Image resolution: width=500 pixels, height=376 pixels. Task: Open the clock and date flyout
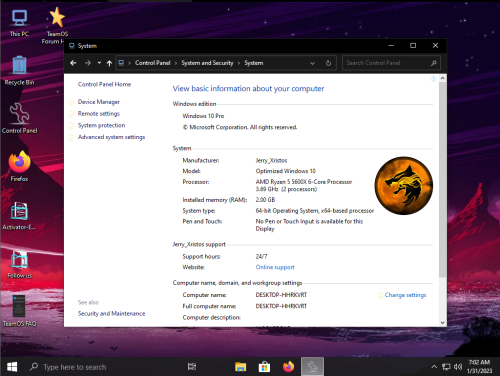pos(479,367)
